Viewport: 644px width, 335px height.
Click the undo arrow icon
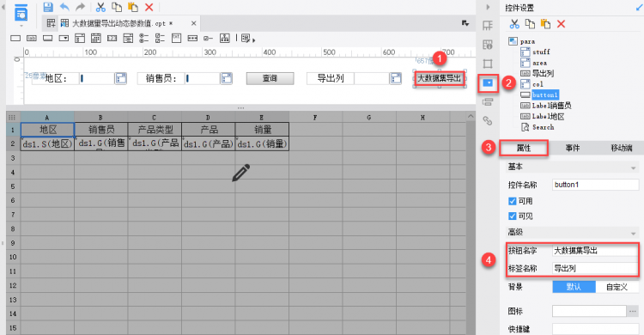point(64,7)
